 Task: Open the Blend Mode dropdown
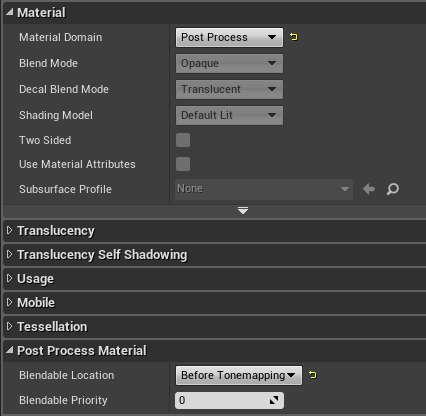229,63
